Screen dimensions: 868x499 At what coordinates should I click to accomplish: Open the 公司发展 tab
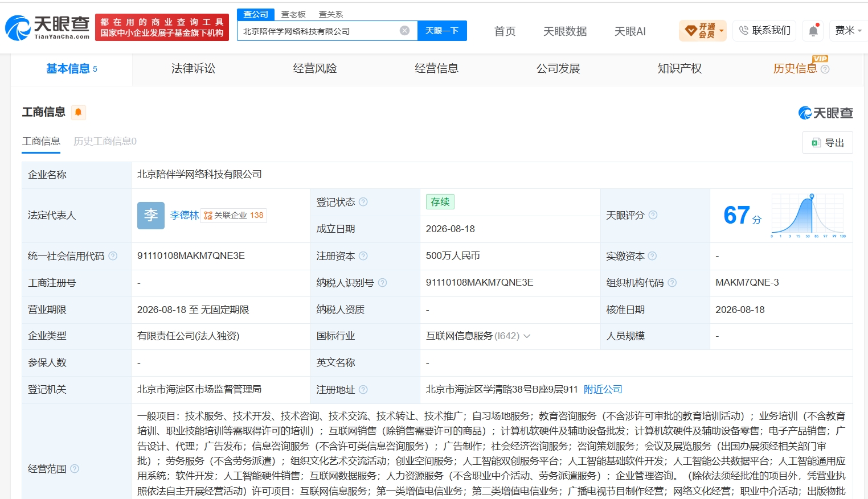(558, 69)
